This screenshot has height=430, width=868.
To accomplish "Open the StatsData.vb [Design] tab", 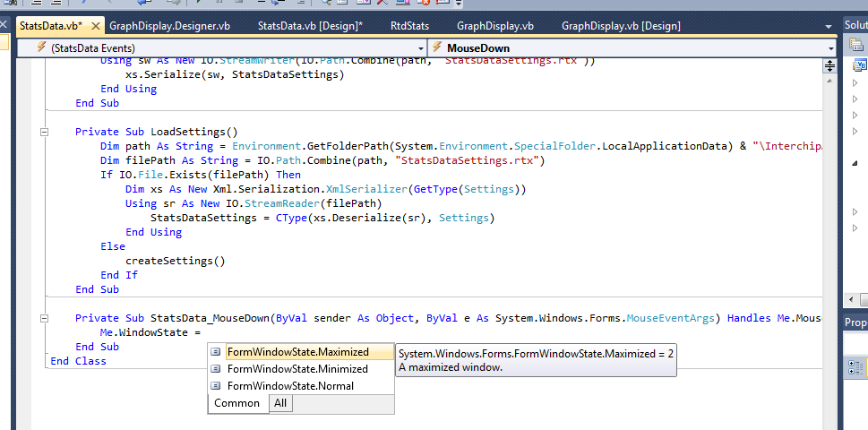I will pyautogui.click(x=310, y=26).
